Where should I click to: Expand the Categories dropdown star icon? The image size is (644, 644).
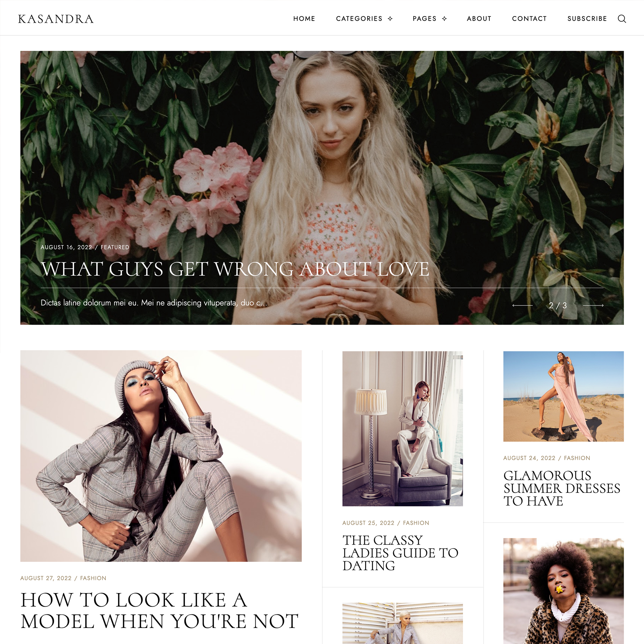pos(390,19)
